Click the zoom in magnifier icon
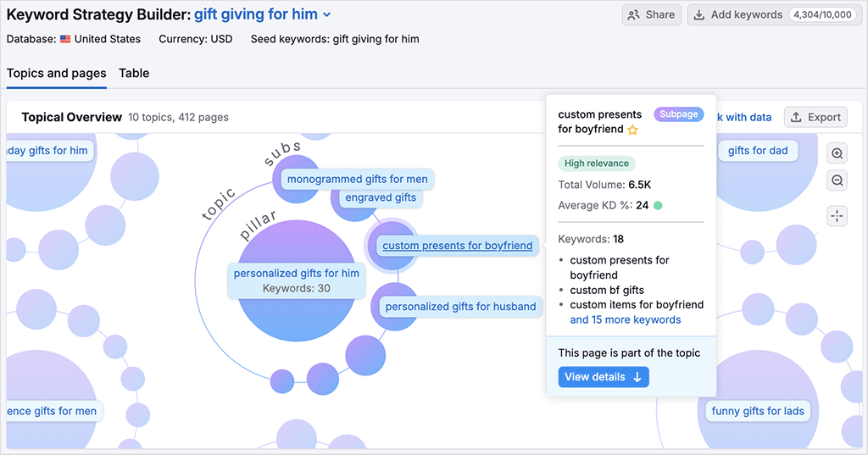This screenshot has width=868, height=455. 837,153
